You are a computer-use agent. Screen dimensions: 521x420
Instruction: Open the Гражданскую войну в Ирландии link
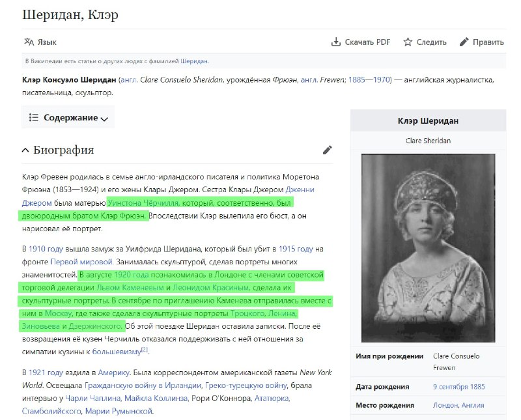143,385
